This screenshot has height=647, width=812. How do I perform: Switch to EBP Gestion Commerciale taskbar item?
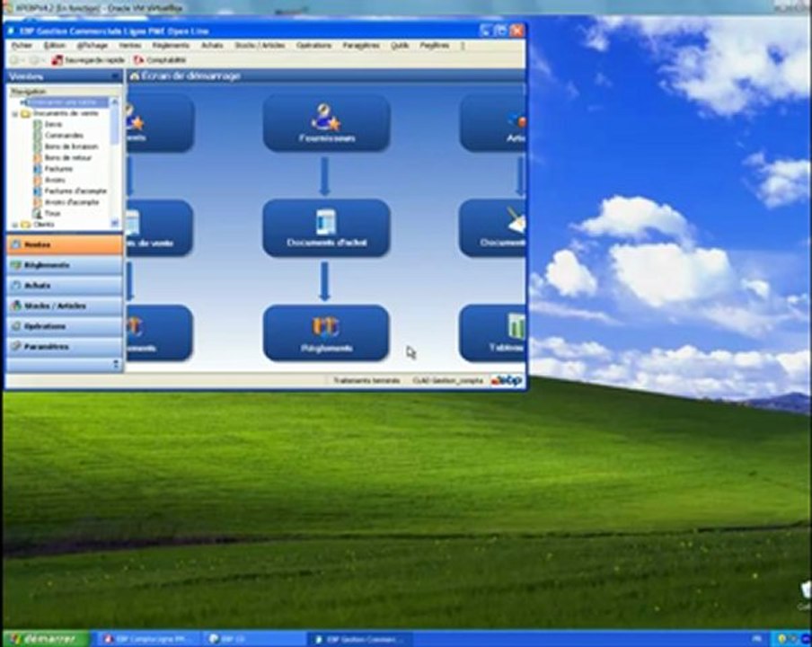359,639
